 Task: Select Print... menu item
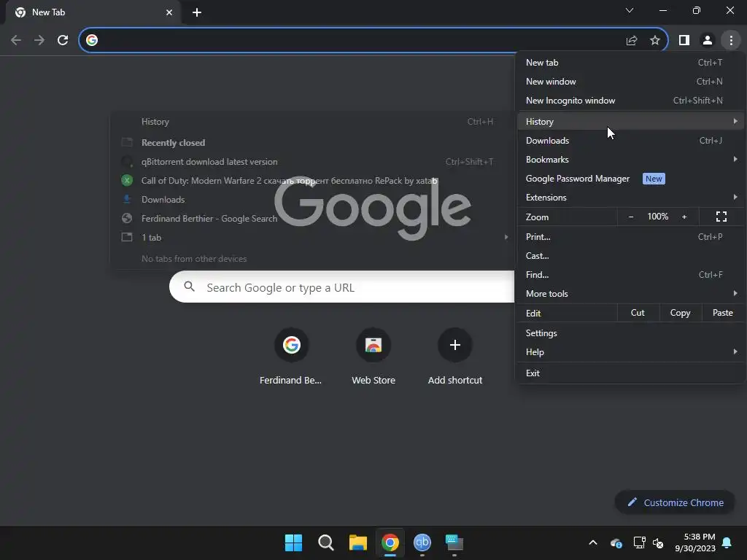pos(630,237)
